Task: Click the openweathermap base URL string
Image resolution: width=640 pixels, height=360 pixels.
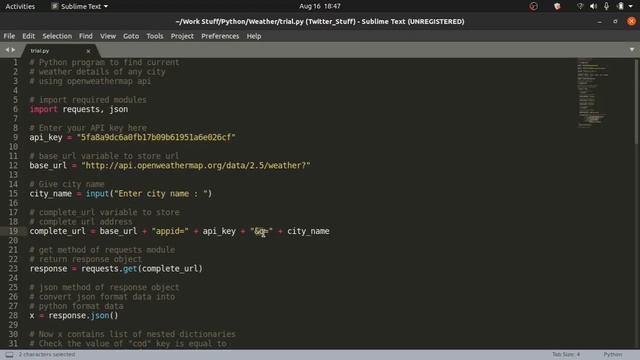Action: [196, 165]
